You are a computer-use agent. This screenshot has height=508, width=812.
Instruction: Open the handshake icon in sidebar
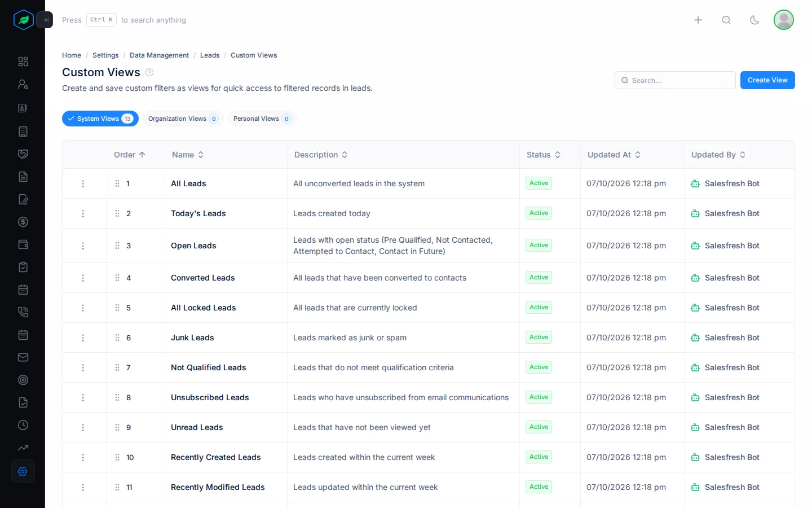coord(23,154)
